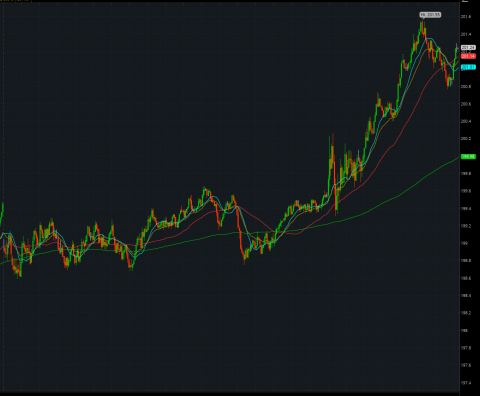Screen dimensions: 480x396
Task: Click the 197.8 price axis label
Action: pyautogui.click(x=466, y=348)
